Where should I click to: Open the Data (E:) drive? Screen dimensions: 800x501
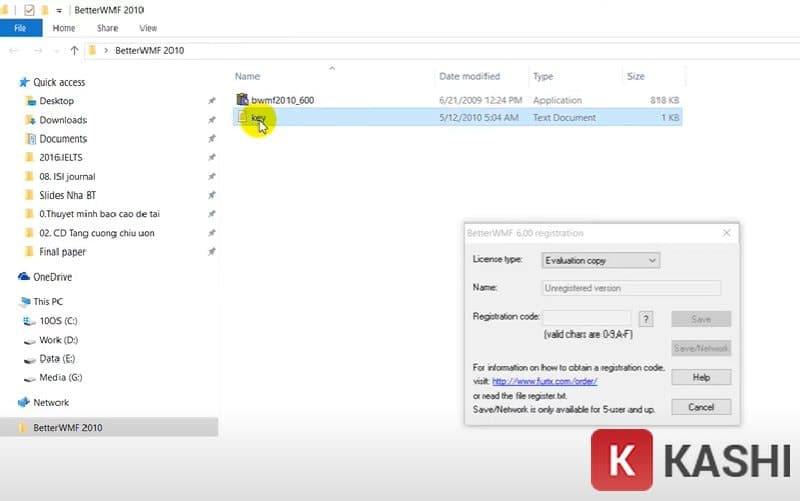(x=57, y=359)
